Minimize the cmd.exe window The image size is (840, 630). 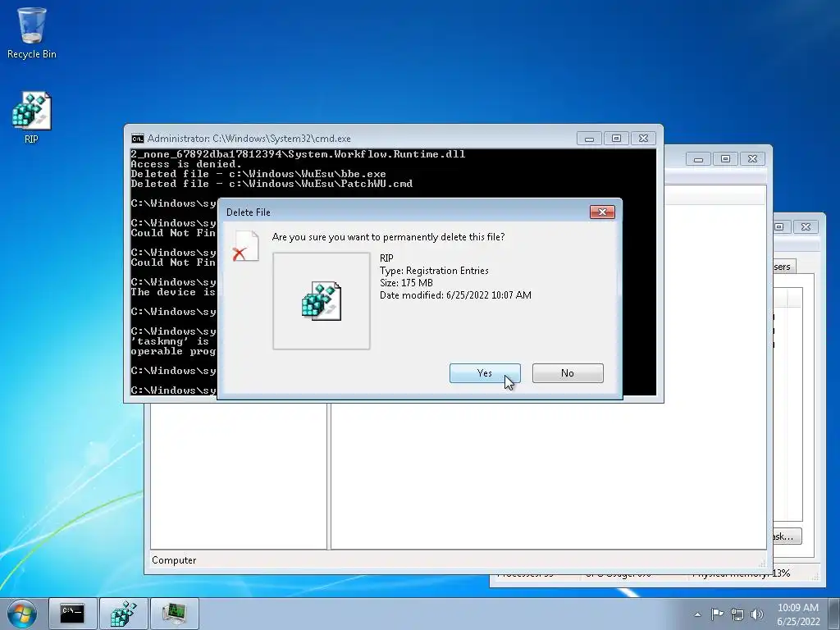coord(589,138)
